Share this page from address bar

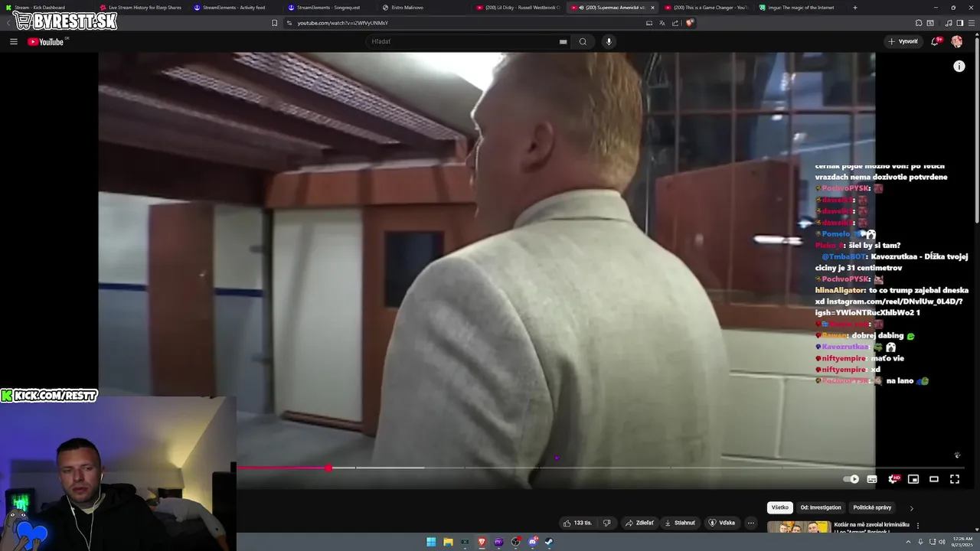click(675, 23)
